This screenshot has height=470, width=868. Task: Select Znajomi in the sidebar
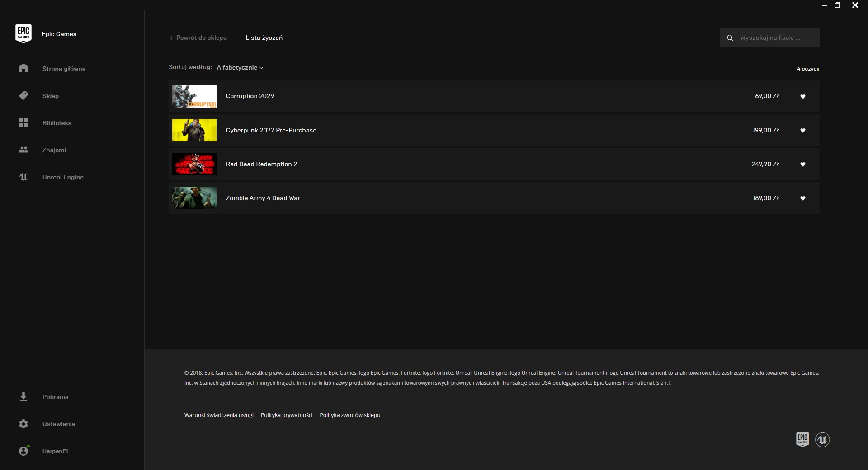54,150
